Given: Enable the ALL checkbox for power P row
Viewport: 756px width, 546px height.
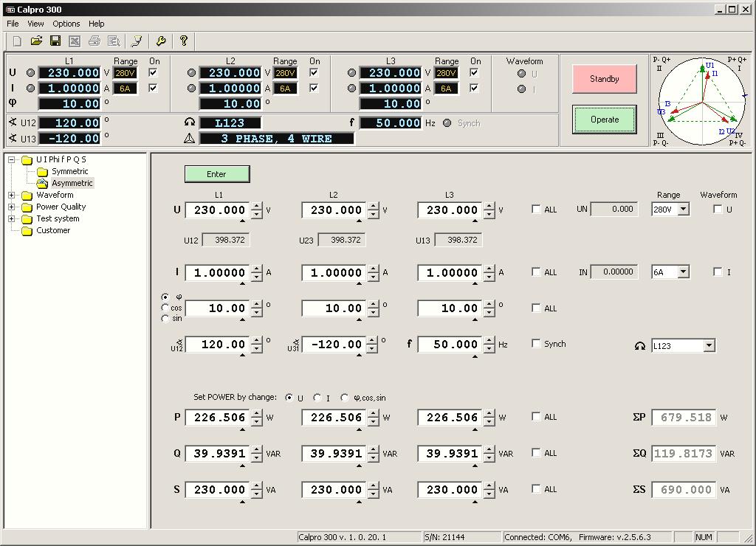Looking at the screenshot, I should (x=536, y=416).
